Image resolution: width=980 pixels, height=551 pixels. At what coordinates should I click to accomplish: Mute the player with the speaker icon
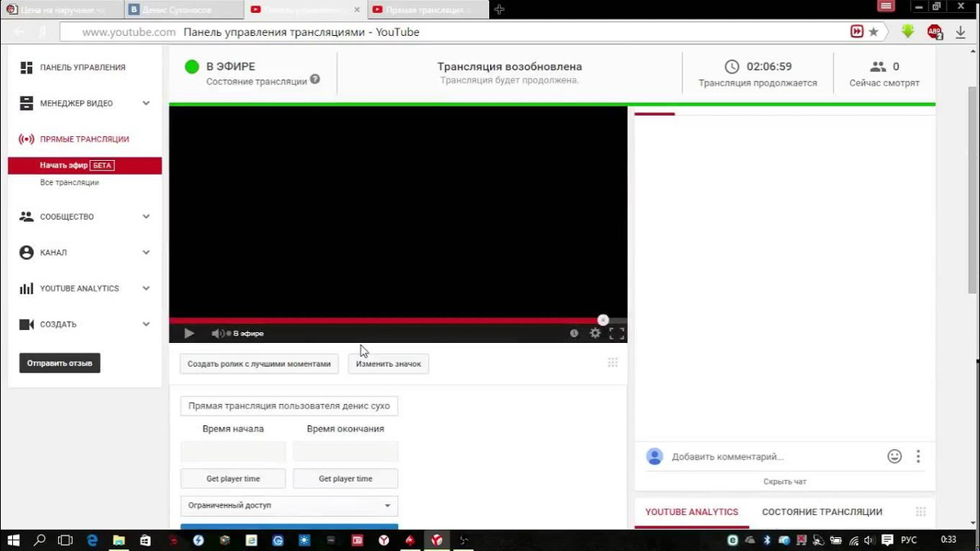[x=217, y=333]
